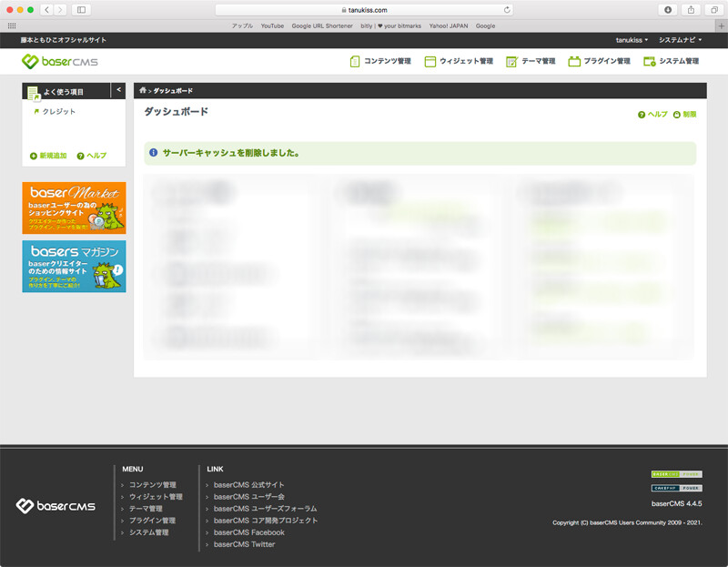Open YouTube bookmark in favorites bar
Screen dimensions: 728x567
[x=272, y=26]
